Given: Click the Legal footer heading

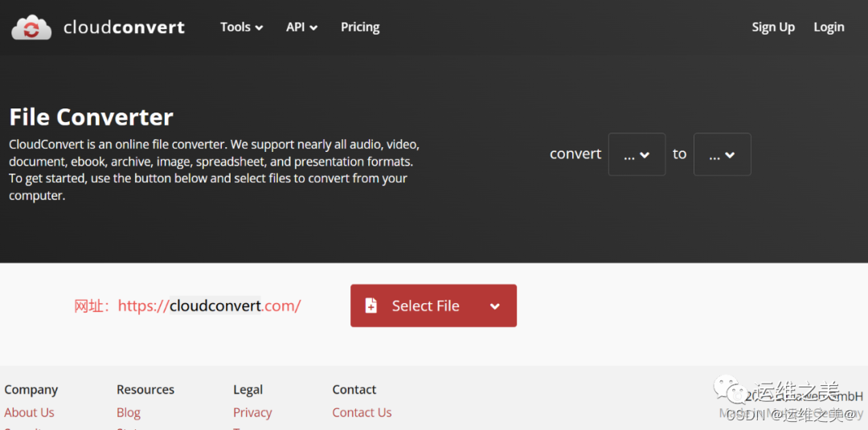Looking at the screenshot, I should [x=248, y=390].
